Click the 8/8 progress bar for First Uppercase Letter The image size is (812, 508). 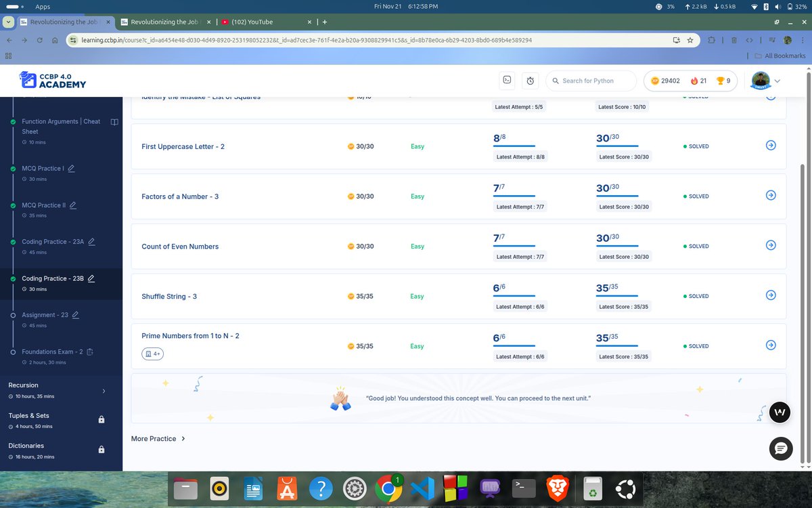pyautogui.click(x=514, y=146)
